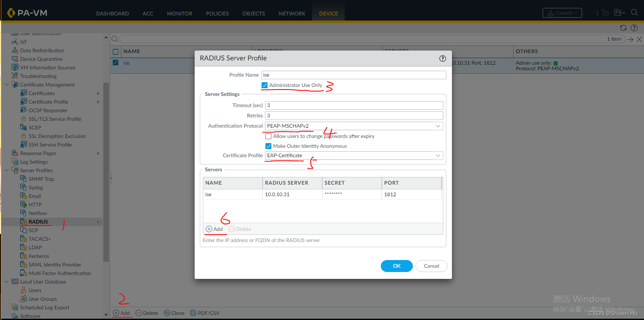644x320 pixels.
Task: Click the Profile Name input field
Action: click(354, 75)
